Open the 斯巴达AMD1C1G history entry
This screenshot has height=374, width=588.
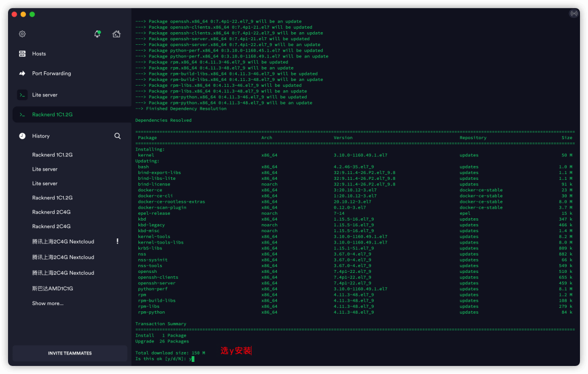(x=53, y=288)
